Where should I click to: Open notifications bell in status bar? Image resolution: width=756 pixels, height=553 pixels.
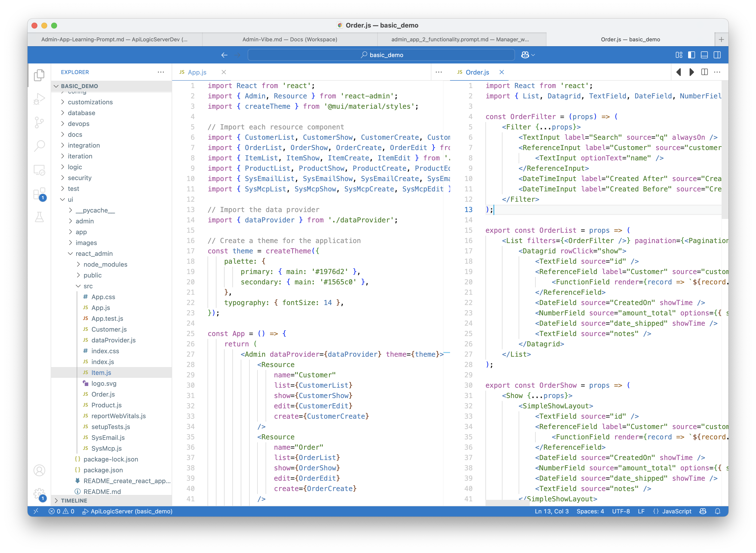coord(717,511)
